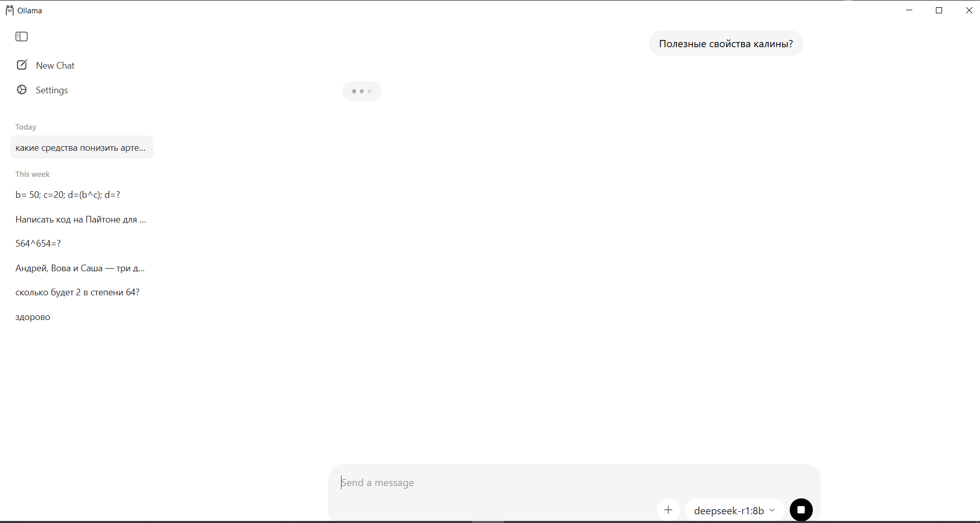The width and height of the screenshot is (980, 523).
Task: Click the Ollama llama icon in title bar
Action: coord(10,10)
